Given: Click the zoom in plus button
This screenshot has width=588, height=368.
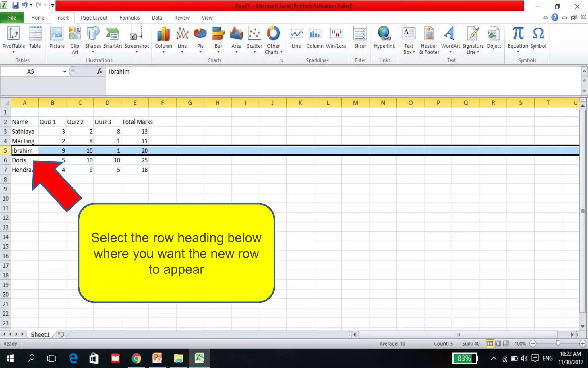Looking at the screenshot, I should (x=583, y=344).
